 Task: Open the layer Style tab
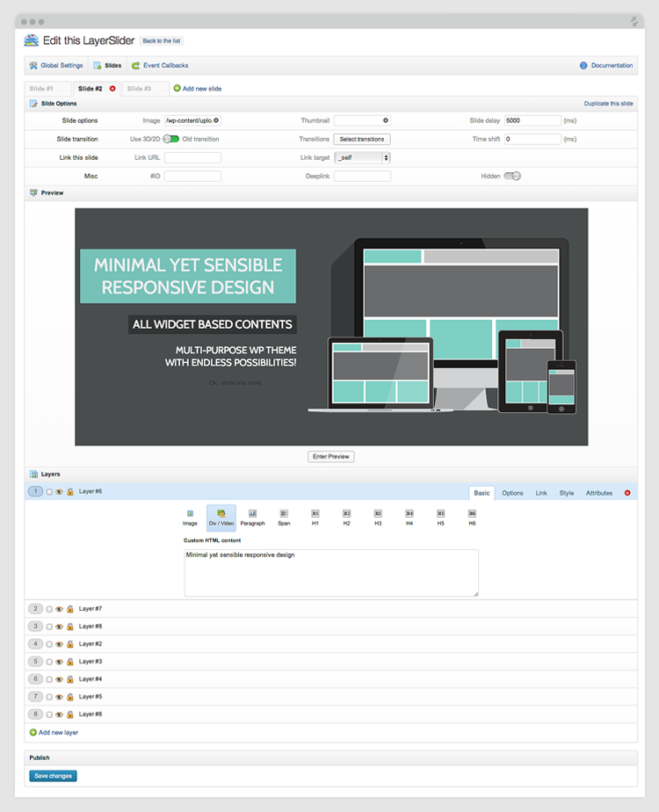567,493
